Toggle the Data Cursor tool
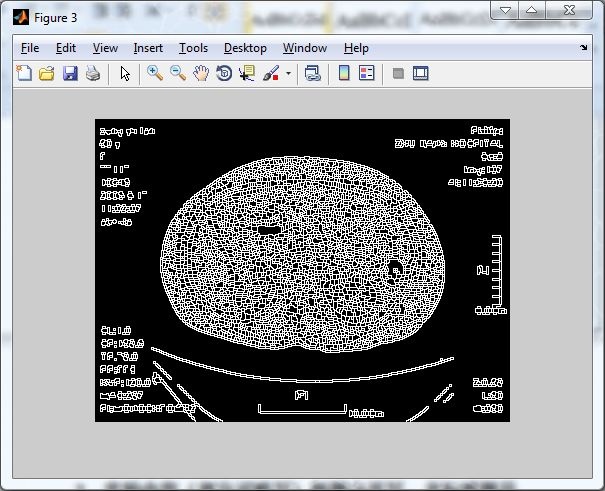 247,73
